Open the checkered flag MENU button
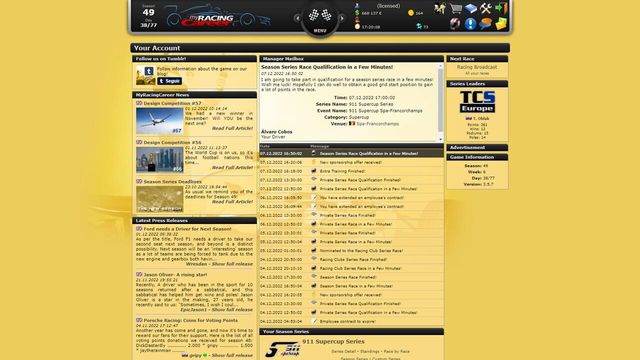Viewport: 640px width, 360px height. point(320,18)
